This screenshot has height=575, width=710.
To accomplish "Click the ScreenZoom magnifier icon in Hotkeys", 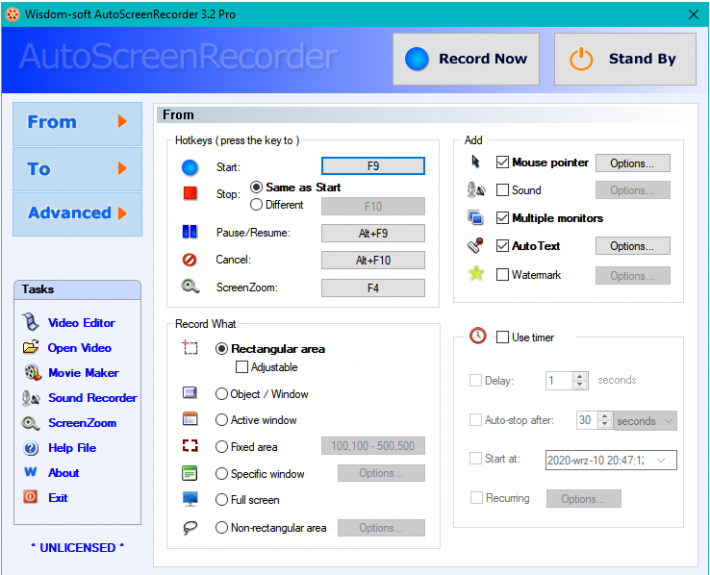I will (190, 287).
